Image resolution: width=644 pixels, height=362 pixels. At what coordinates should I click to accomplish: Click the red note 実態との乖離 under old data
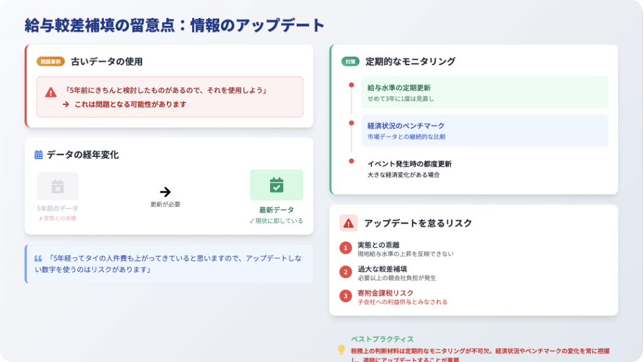click(x=57, y=218)
